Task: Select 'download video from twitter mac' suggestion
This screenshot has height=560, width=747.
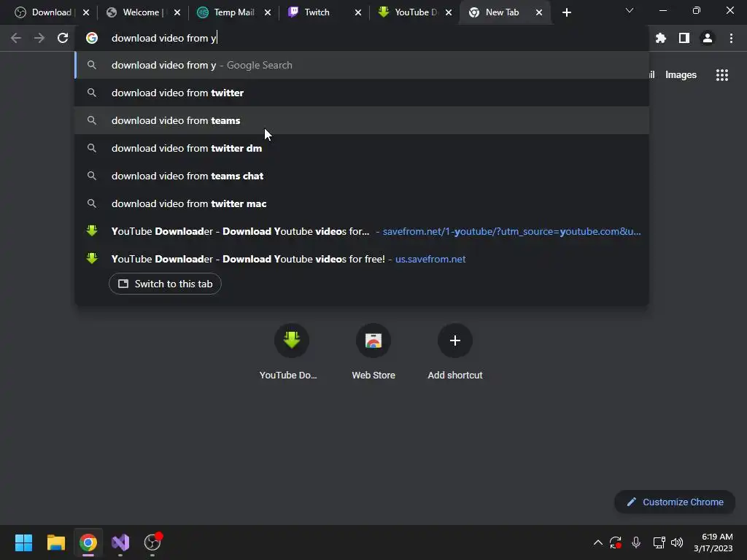Action: pyautogui.click(x=362, y=203)
